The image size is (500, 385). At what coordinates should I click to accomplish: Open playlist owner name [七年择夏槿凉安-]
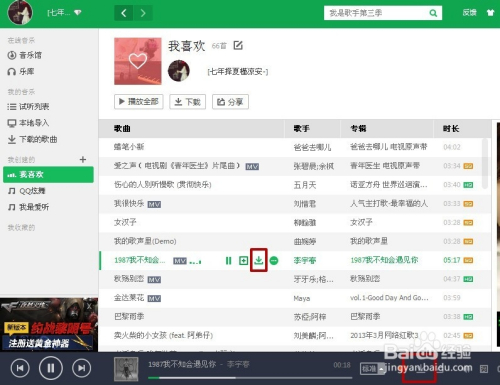click(237, 72)
